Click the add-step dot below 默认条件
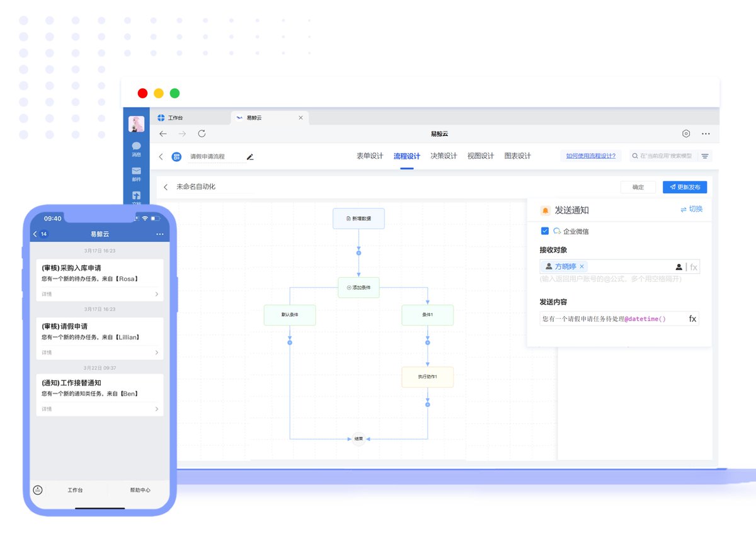The height and width of the screenshot is (534, 756). [x=290, y=343]
